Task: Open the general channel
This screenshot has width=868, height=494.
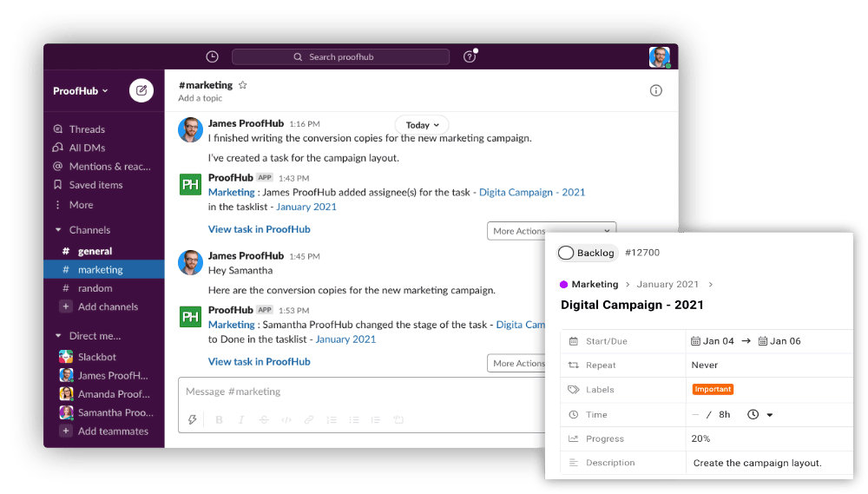Action: coord(95,251)
